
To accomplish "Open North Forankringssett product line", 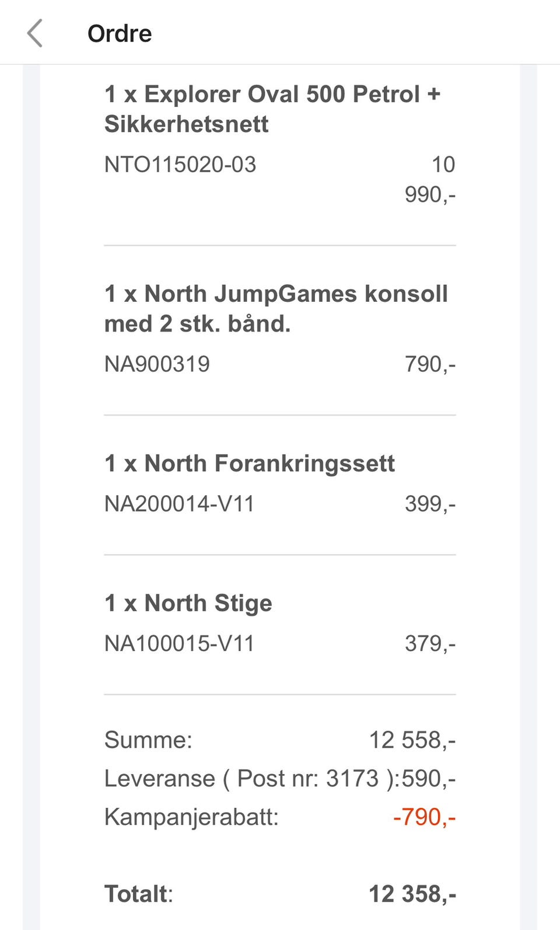I will click(x=250, y=464).
